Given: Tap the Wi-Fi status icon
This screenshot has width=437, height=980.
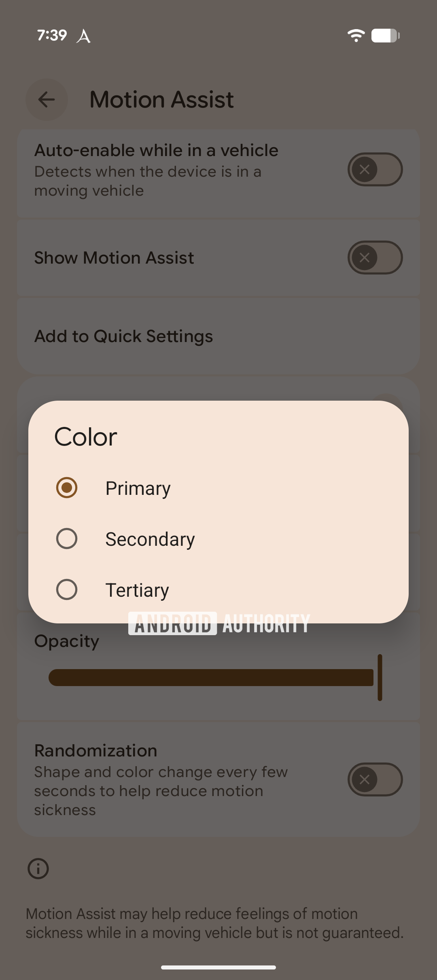Looking at the screenshot, I should [x=356, y=36].
